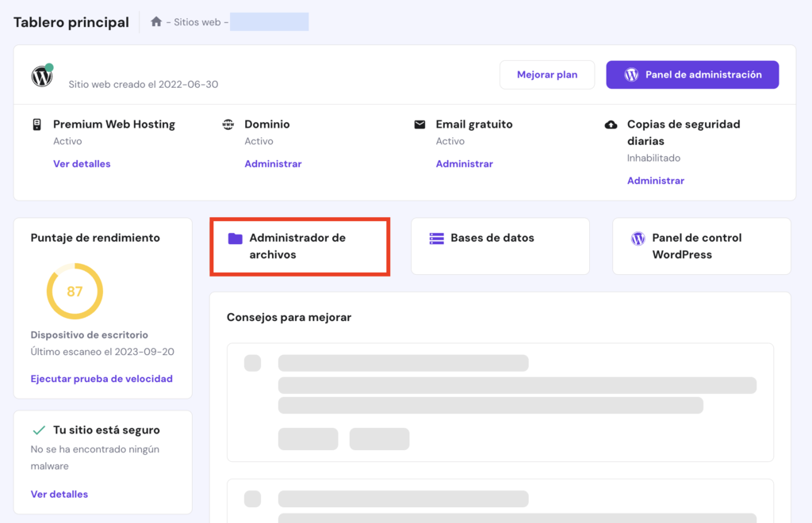
Task: Click the green checkmark security icon
Action: pos(38,429)
